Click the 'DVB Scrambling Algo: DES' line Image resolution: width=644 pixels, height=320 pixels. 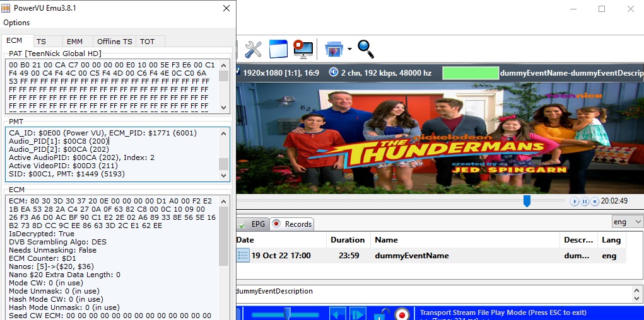point(57,242)
